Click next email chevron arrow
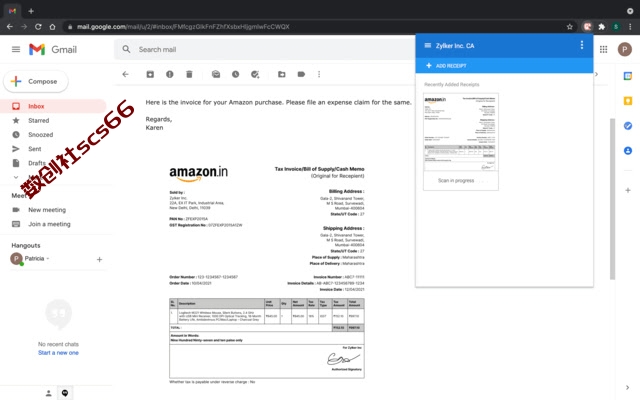The width and height of the screenshot is (640, 400). pyautogui.click(x=597, y=74)
